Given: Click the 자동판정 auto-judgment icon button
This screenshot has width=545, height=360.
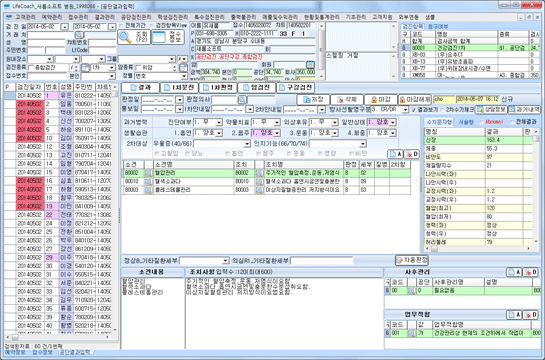Looking at the screenshot, I should click(x=412, y=260).
